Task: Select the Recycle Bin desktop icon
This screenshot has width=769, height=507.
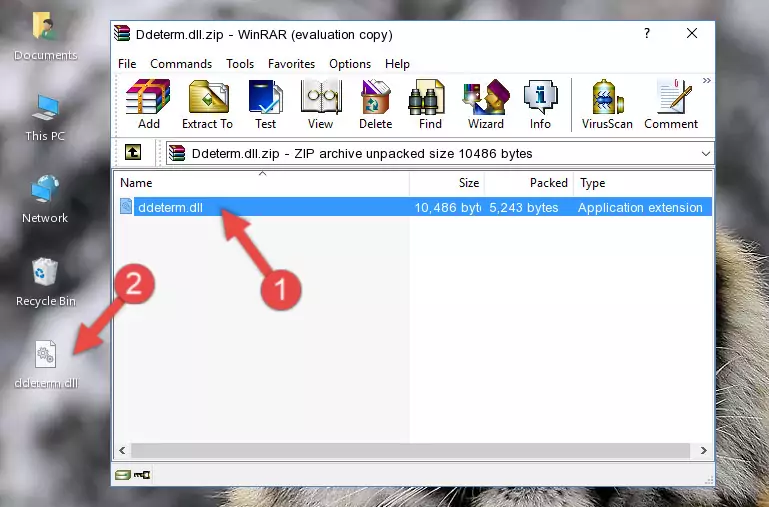Action: [46, 281]
